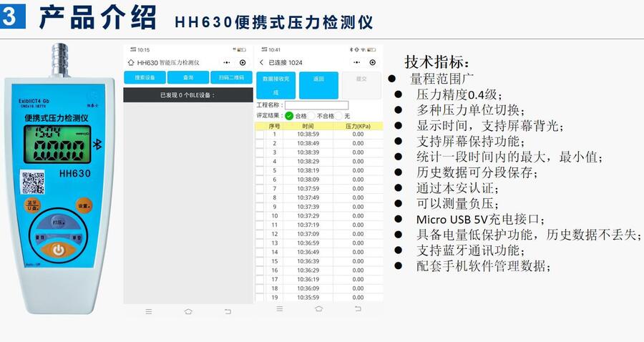Click the 压力(KPa) column header
The height and width of the screenshot is (342, 644).
coord(358,126)
